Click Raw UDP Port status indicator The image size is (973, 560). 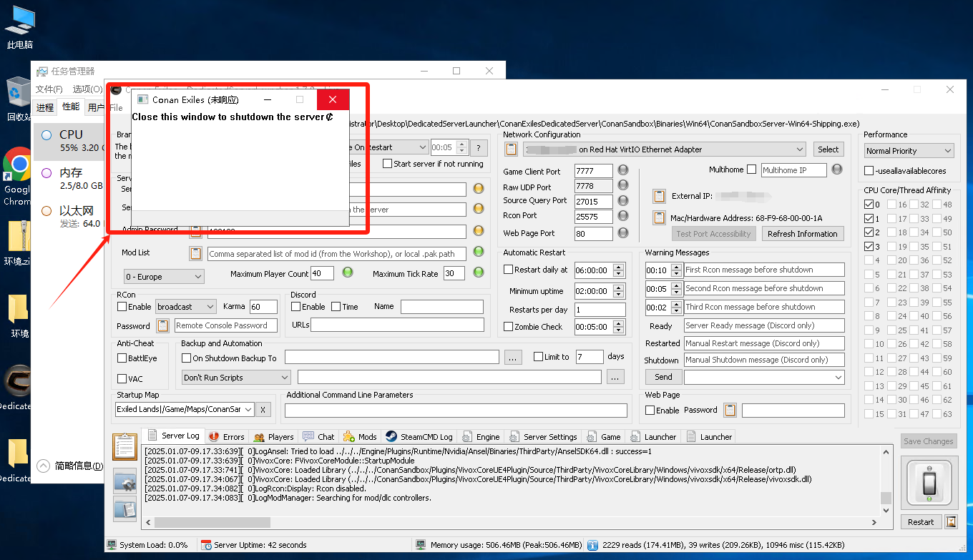(623, 186)
